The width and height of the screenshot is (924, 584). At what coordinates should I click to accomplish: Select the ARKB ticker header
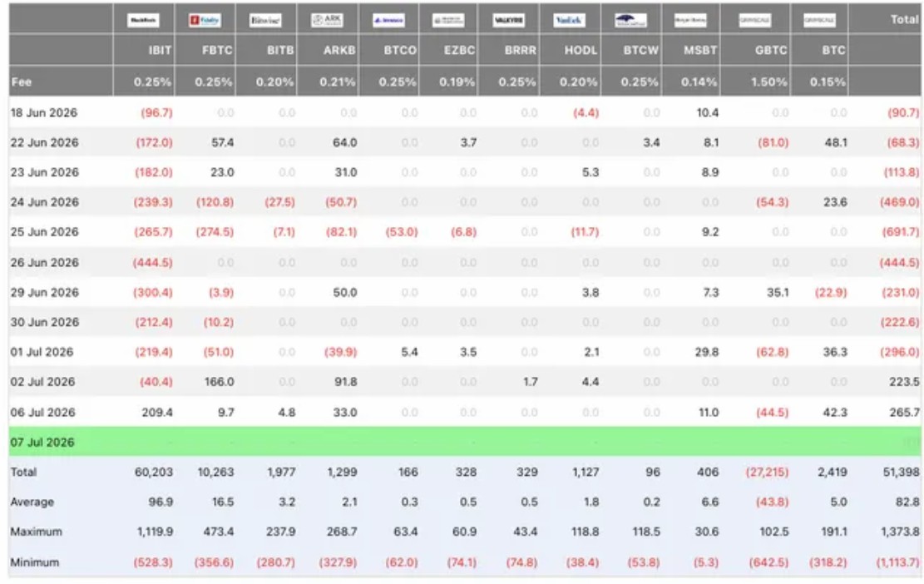[x=339, y=51]
